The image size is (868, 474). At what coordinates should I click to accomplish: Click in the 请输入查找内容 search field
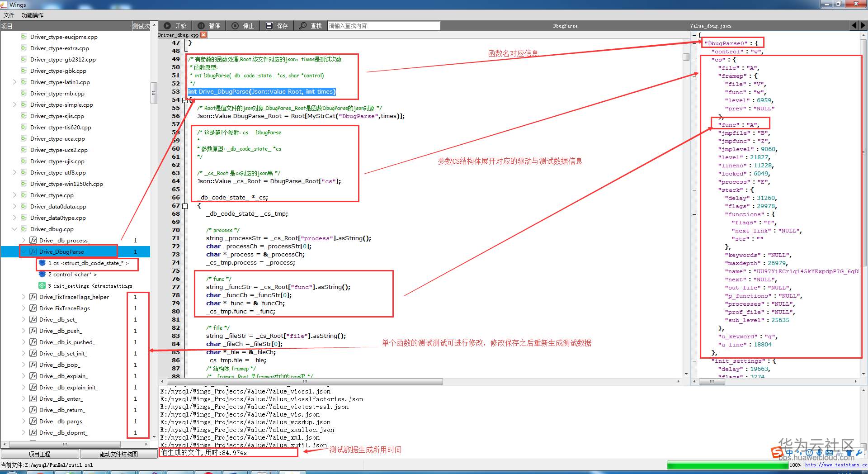pyautogui.click(x=384, y=26)
